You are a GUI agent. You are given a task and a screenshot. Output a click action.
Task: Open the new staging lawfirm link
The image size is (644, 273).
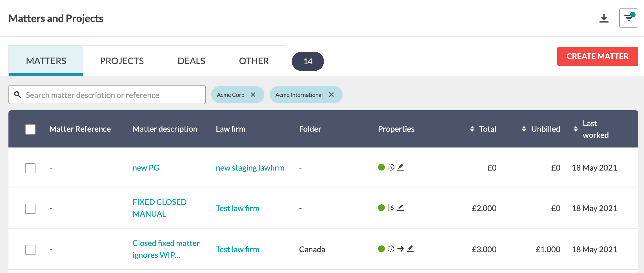tap(250, 168)
